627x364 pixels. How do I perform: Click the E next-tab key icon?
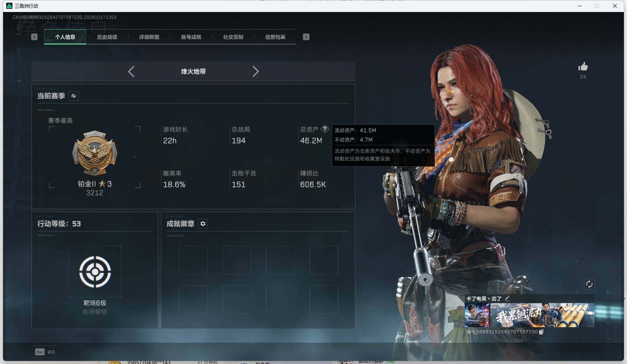pos(306,37)
